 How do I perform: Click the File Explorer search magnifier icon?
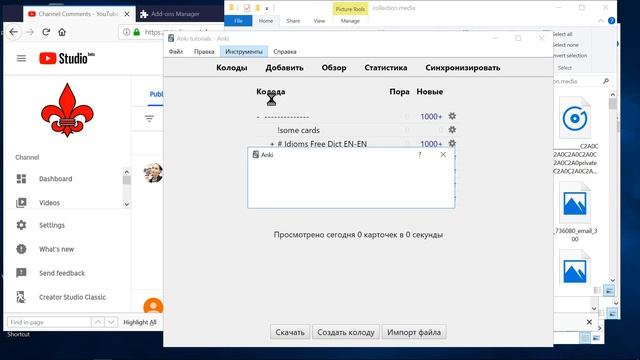(606, 81)
